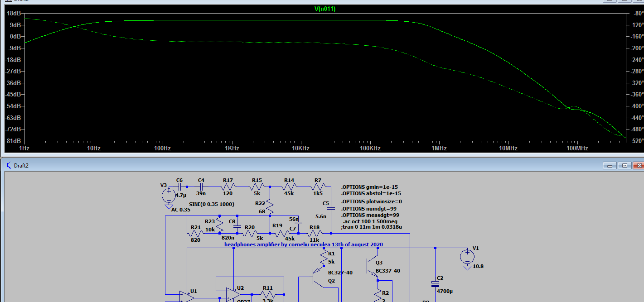
Task: Click the .OPTIONS gmin=1e-15 directive
Action: (x=370, y=187)
